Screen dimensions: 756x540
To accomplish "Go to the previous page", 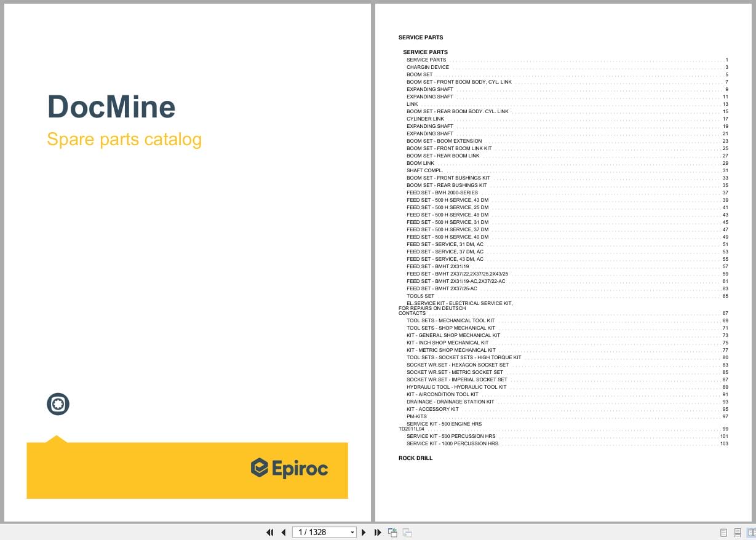I will pos(284,533).
